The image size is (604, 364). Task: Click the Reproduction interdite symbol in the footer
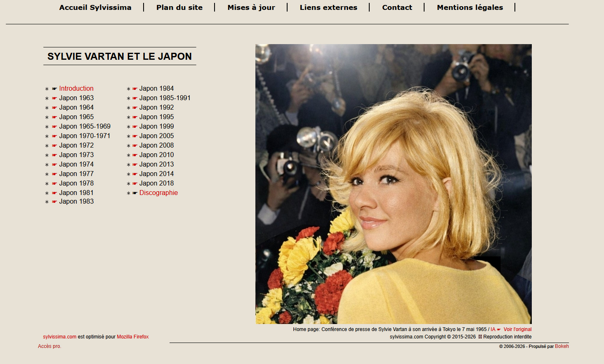pyautogui.click(x=480, y=337)
